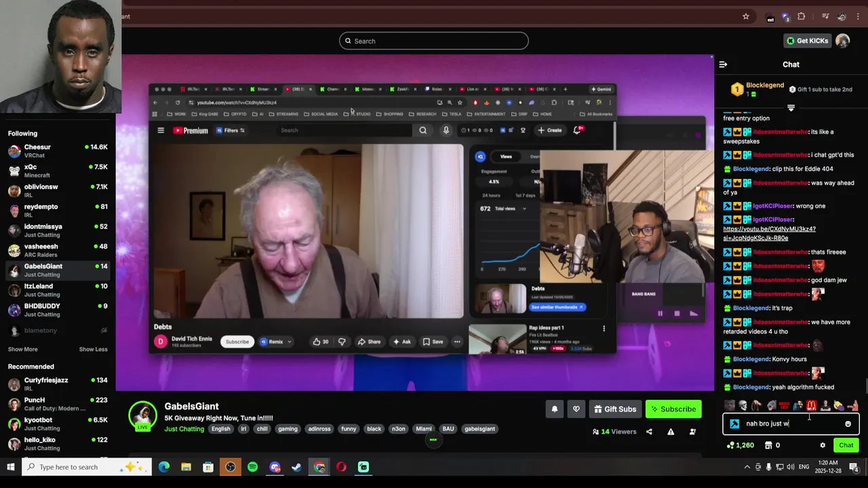Viewport: 868px width, 488px height.
Task: Click the chat message input box
Action: (791, 424)
